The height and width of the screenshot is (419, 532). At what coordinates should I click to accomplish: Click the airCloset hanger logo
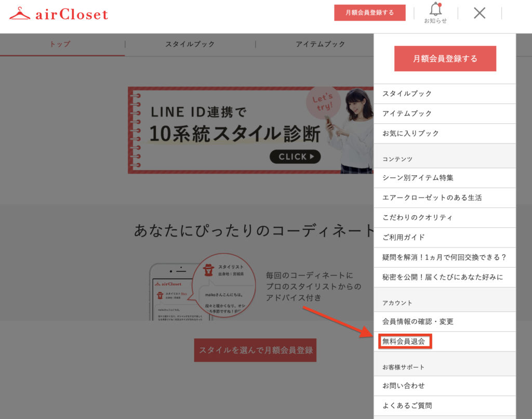tap(59, 14)
